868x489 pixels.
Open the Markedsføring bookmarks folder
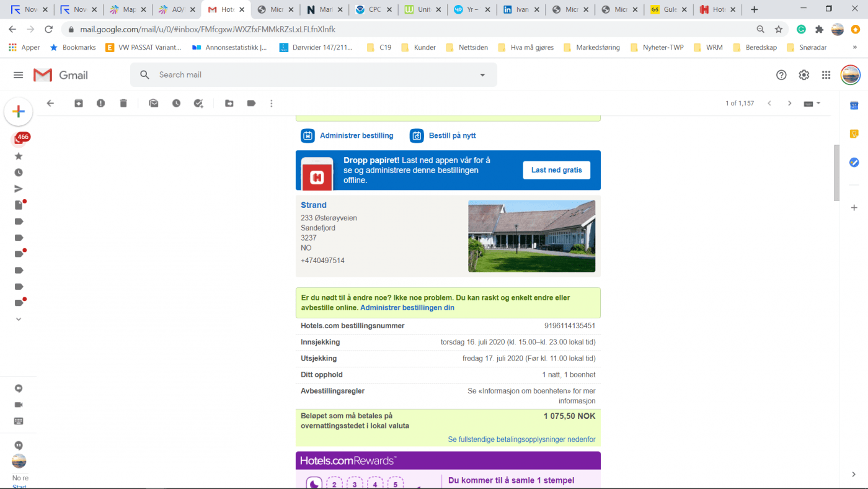(x=591, y=47)
